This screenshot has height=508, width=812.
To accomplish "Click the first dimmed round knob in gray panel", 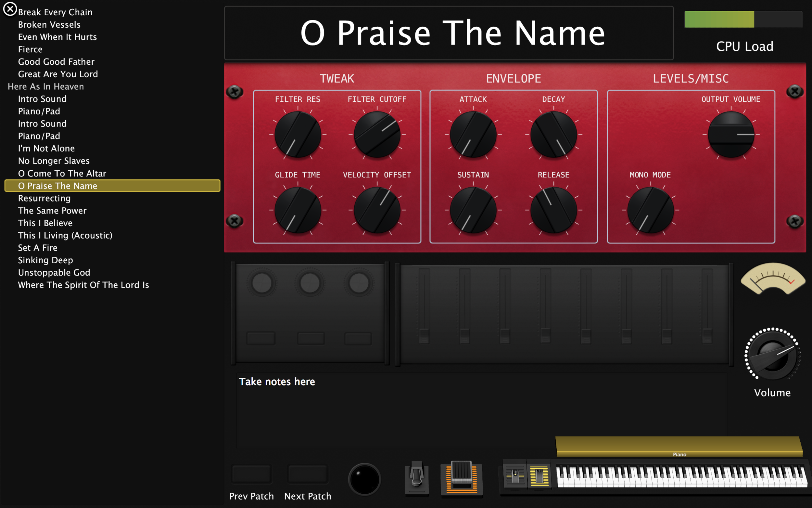I will point(262,283).
